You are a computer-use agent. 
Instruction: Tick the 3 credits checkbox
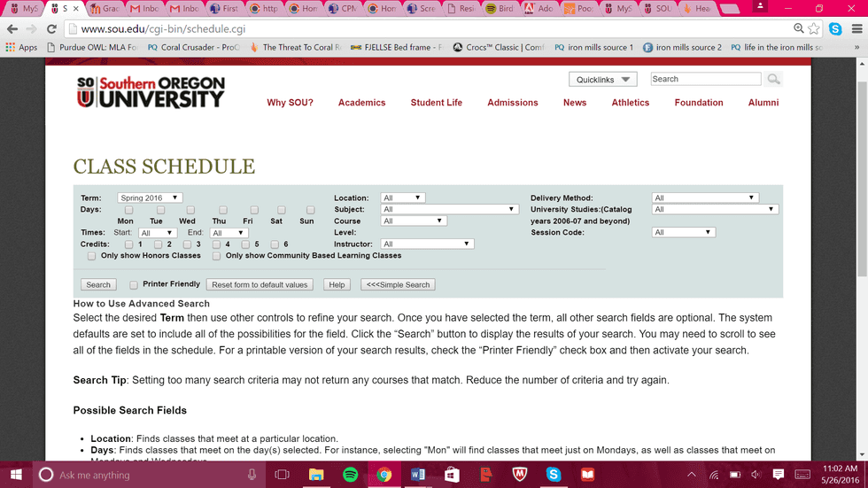click(187, 244)
